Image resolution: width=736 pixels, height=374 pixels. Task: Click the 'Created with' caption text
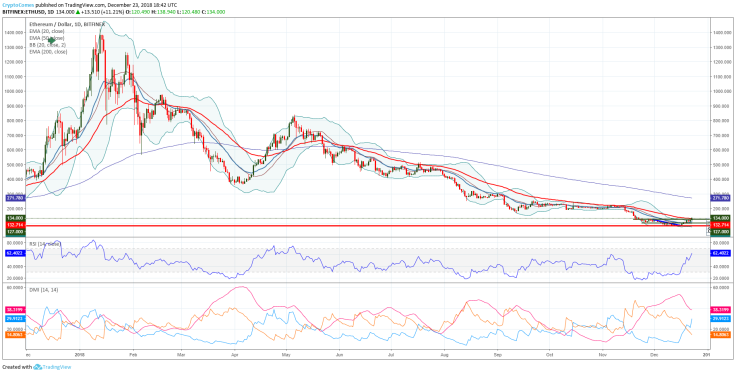pyautogui.click(x=17, y=367)
